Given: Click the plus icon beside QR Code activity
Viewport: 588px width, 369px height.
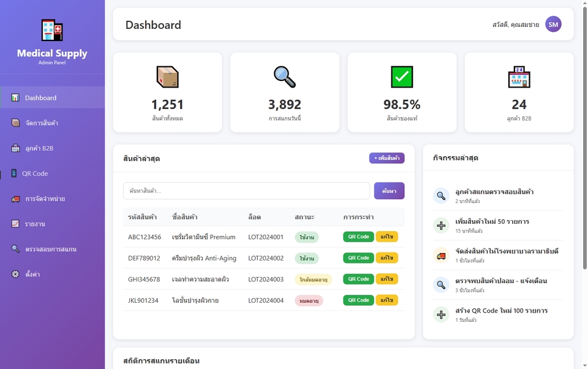Looking at the screenshot, I should coord(441,314).
